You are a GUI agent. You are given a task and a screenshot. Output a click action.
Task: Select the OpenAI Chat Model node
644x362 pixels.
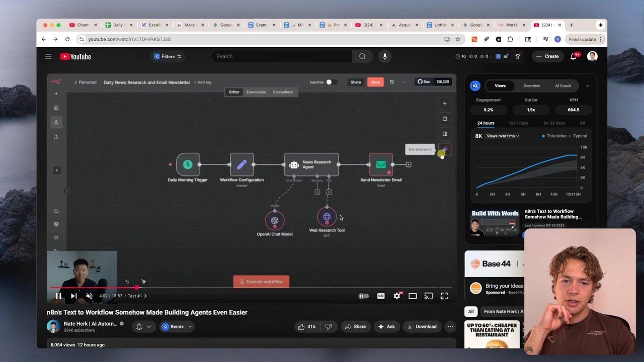point(275,220)
